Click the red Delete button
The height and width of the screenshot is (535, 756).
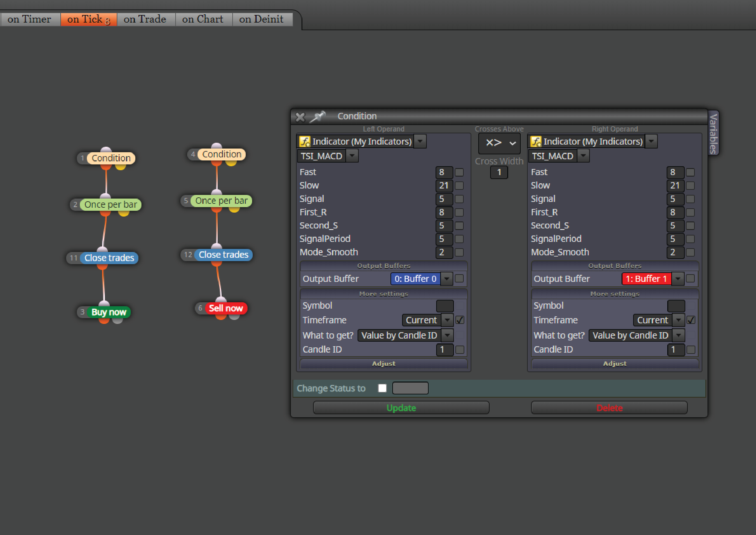(609, 408)
